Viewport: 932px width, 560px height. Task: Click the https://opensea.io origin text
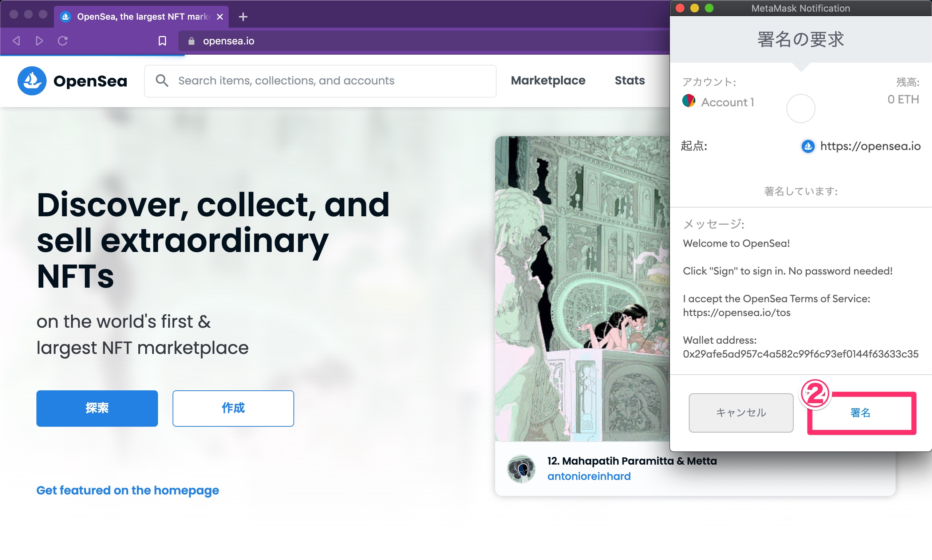[870, 146]
